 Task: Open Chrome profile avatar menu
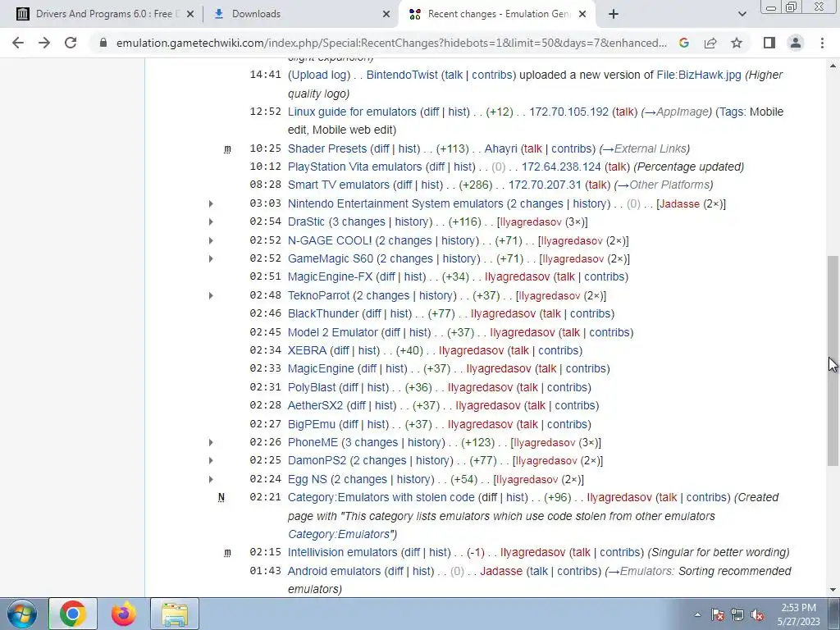(x=796, y=43)
